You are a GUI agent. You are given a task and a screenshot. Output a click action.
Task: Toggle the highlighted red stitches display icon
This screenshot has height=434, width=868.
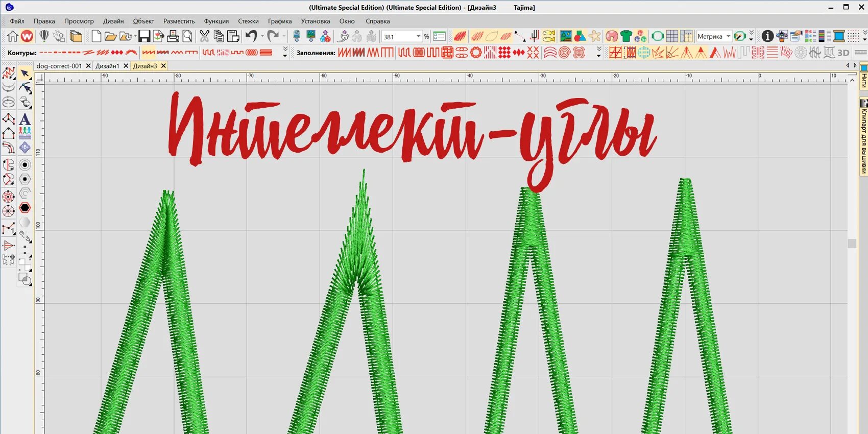point(460,36)
